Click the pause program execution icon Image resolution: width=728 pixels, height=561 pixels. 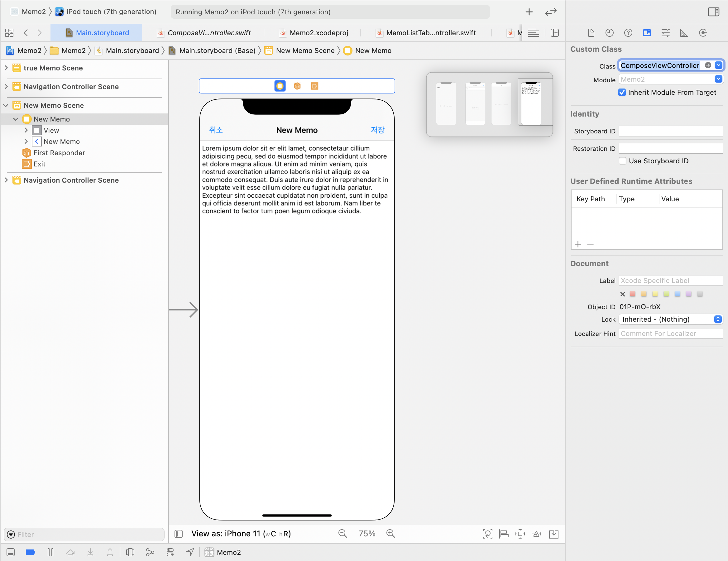click(x=50, y=552)
